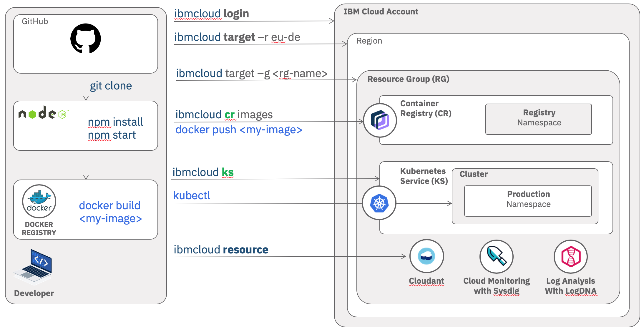
Task: Click the Container Registry icon
Action: 380,120
